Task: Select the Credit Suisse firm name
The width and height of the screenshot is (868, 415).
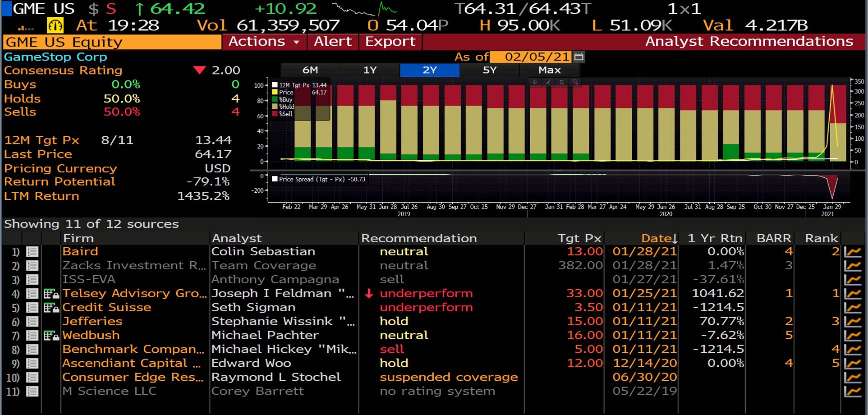Action: 107,308
